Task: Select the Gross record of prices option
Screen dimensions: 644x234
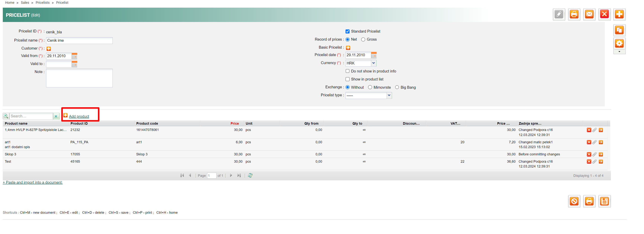Action: coord(363,39)
